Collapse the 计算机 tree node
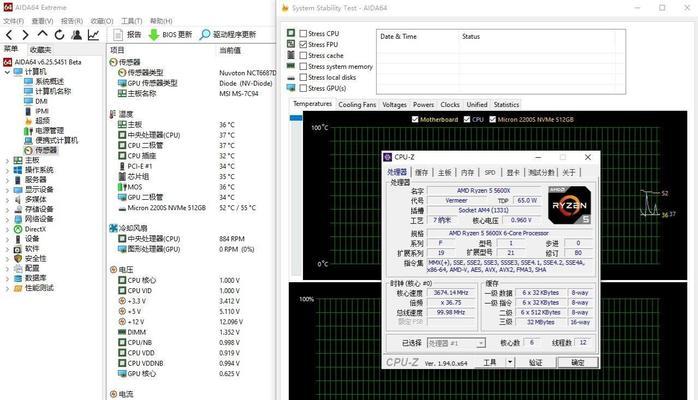698x400 pixels. tap(7, 72)
